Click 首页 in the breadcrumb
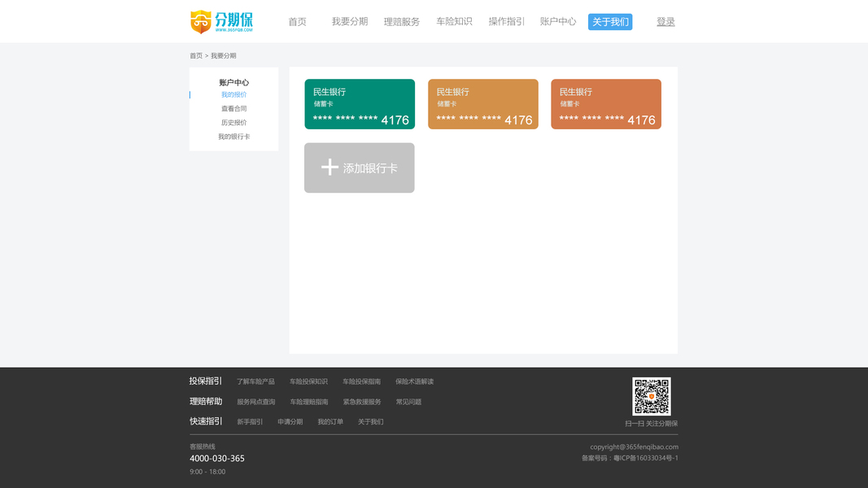The height and width of the screenshot is (488, 868). pyautogui.click(x=196, y=56)
